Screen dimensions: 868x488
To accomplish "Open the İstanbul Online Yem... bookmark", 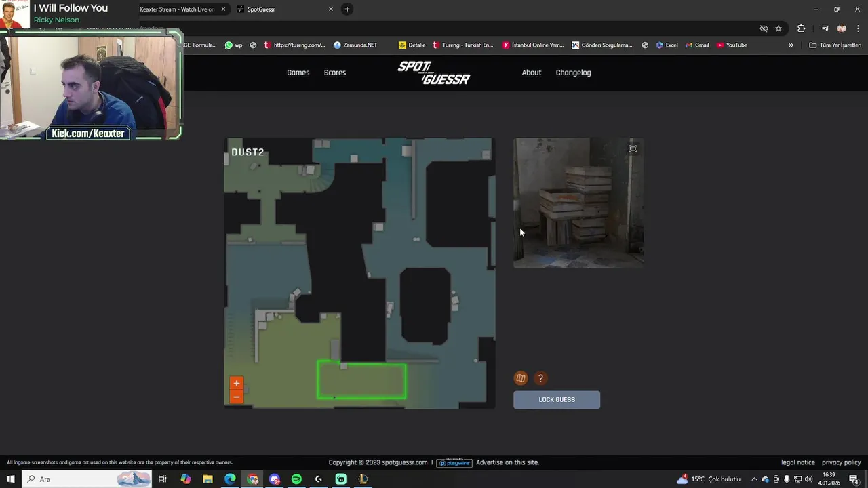I will point(533,45).
